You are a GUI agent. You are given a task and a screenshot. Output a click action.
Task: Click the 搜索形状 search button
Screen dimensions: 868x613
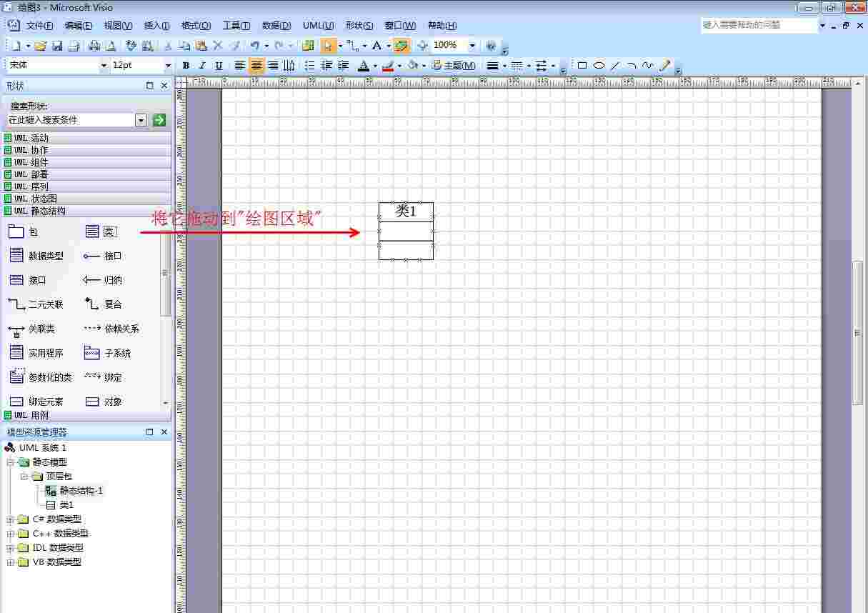tap(159, 119)
